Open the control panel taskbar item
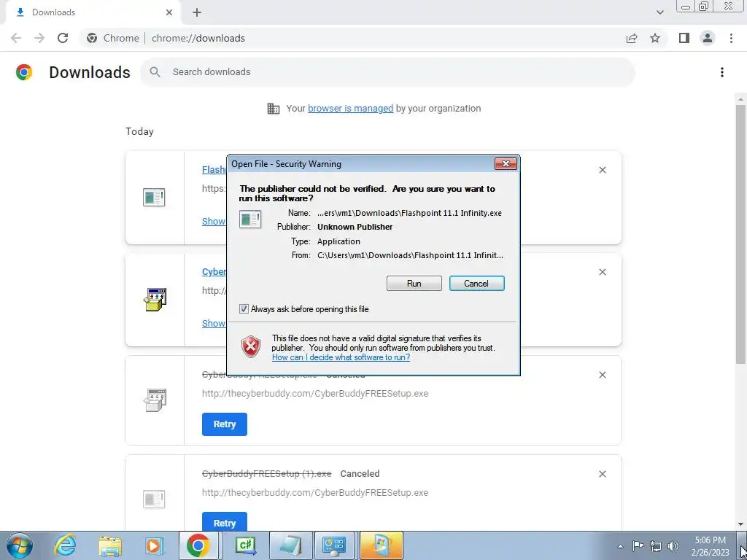This screenshot has width=747, height=560. tap(336, 545)
